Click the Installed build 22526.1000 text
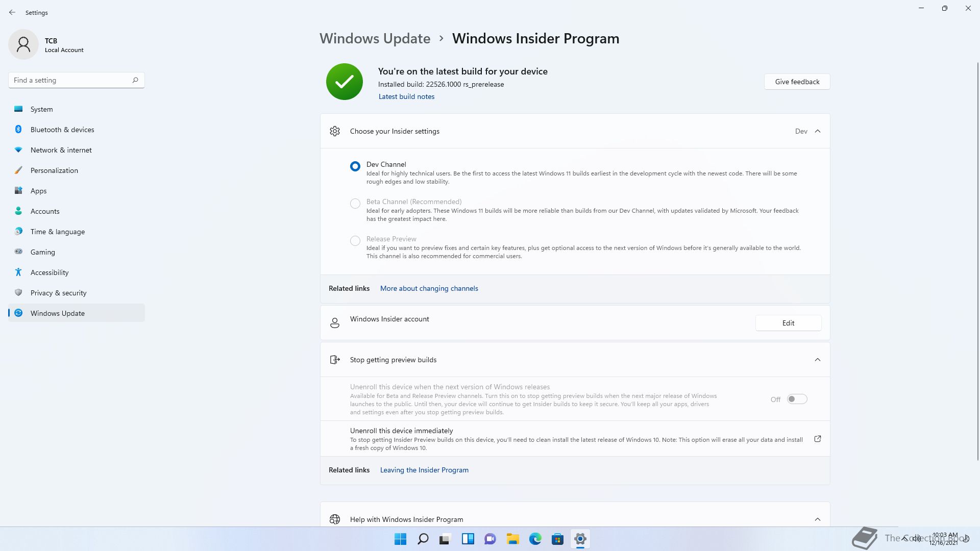 click(441, 84)
